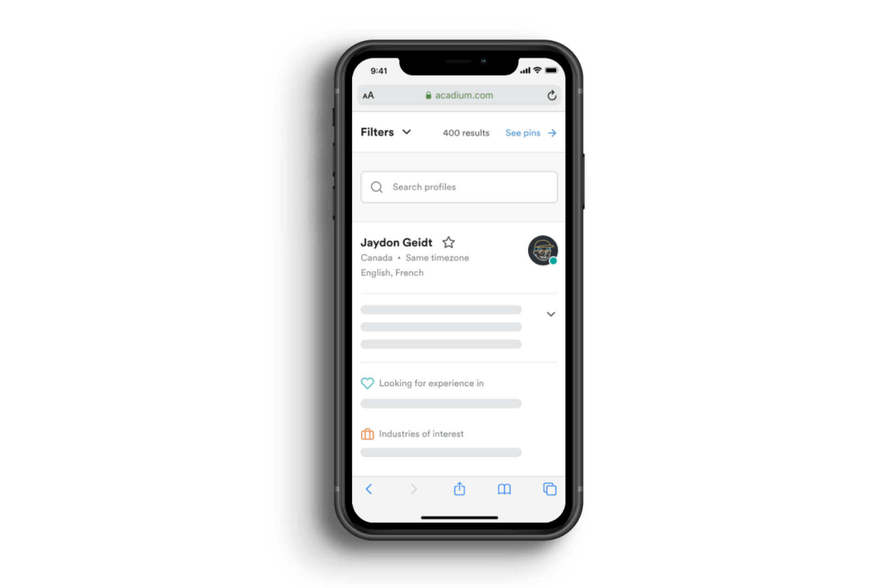
Task: Toggle the profile card expand chevron
Action: pyautogui.click(x=551, y=314)
